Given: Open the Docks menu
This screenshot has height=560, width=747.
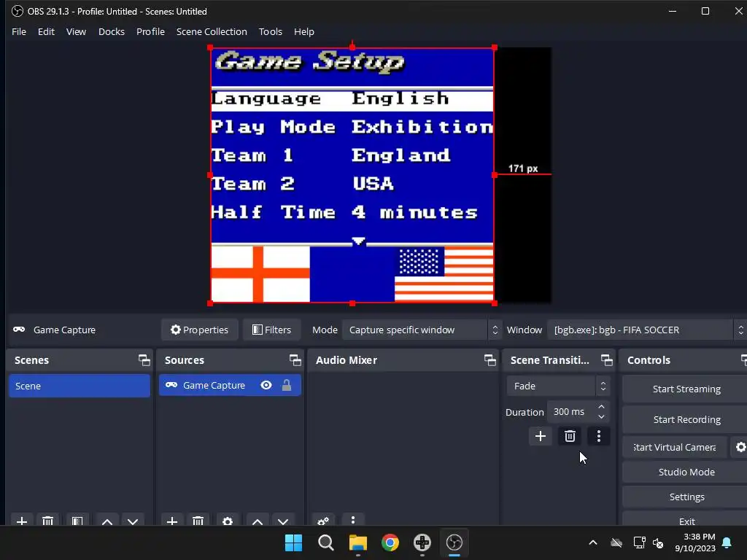Looking at the screenshot, I should (112, 31).
